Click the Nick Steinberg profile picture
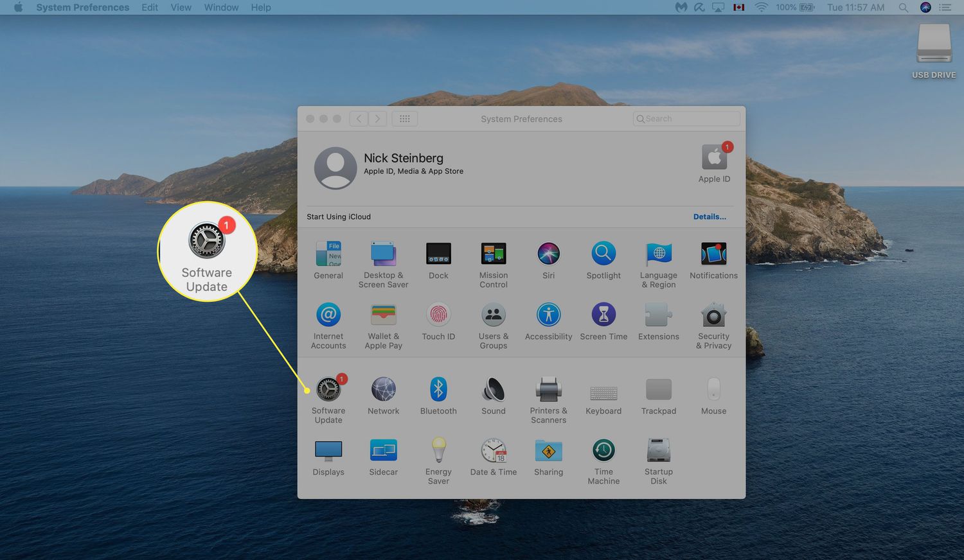This screenshot has height=560, width=964. click(335, 168)
